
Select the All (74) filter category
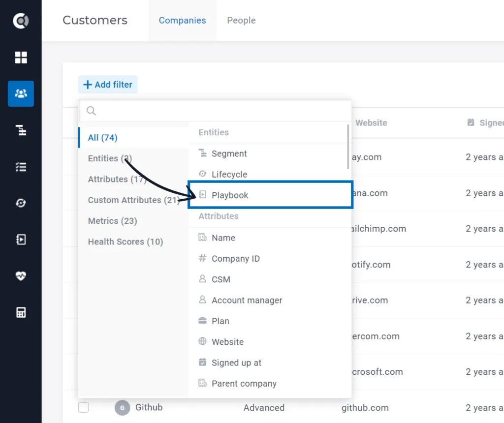click(x=133, y=137)
